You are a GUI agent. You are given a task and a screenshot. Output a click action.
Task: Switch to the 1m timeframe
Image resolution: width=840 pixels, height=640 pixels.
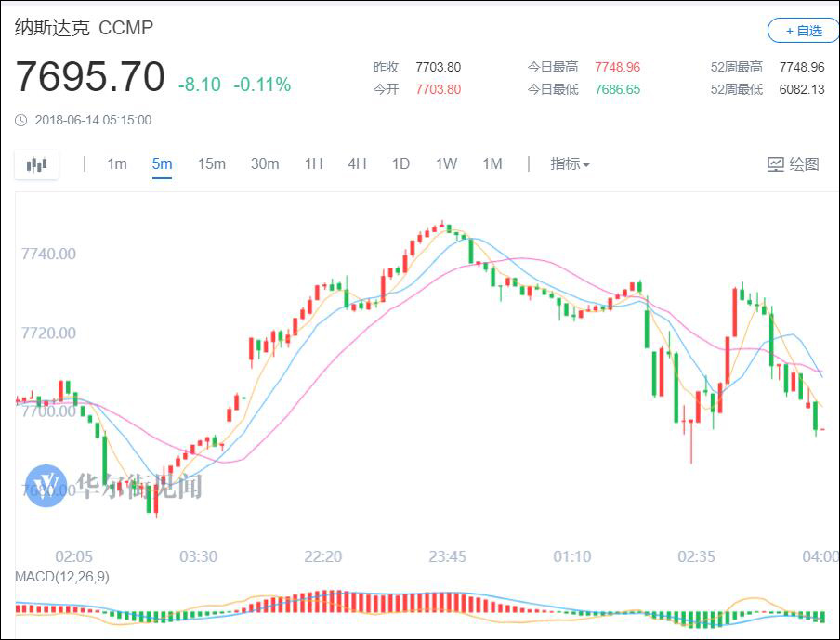117,164
